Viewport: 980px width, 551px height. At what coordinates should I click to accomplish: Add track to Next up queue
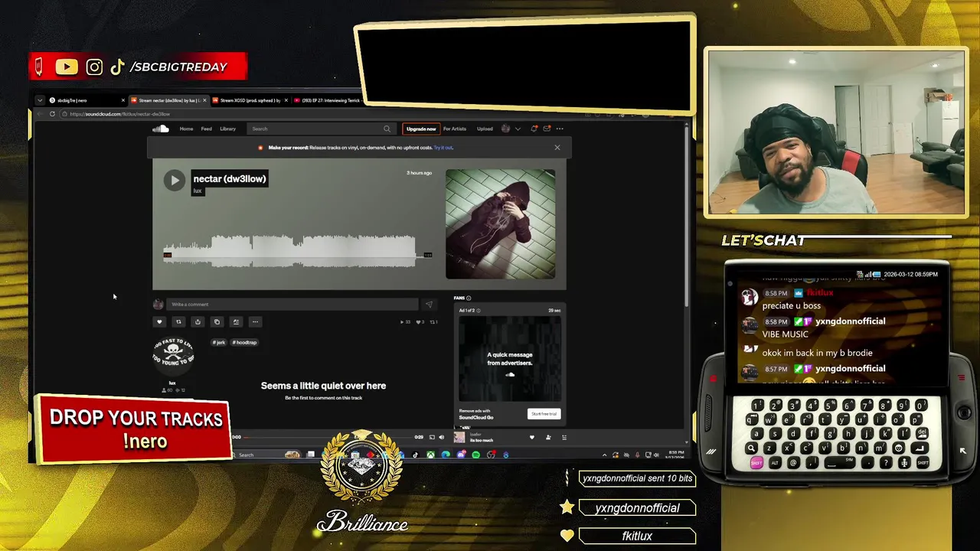tap(236, 322)
